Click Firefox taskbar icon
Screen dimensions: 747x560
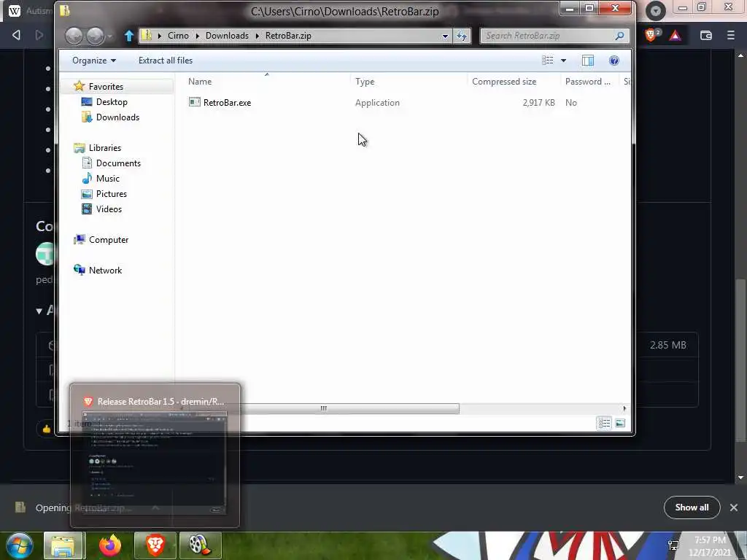(x=110, y=545)
